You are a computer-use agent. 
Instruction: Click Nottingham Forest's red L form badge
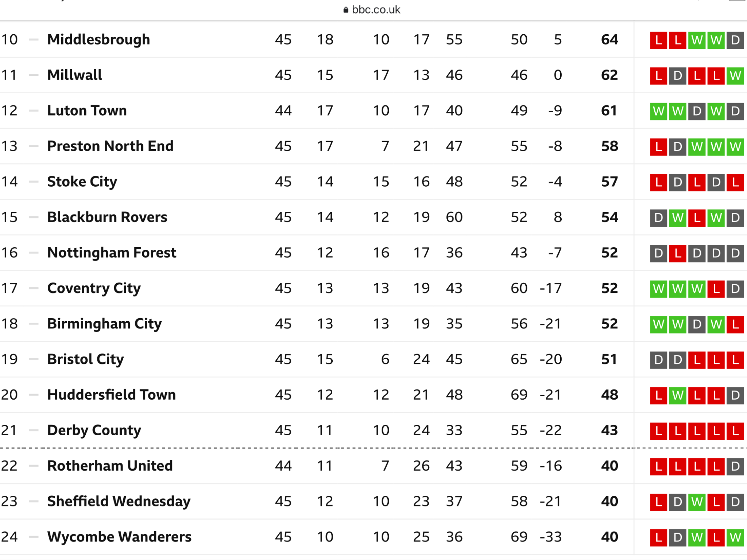(x=678, y=253)
